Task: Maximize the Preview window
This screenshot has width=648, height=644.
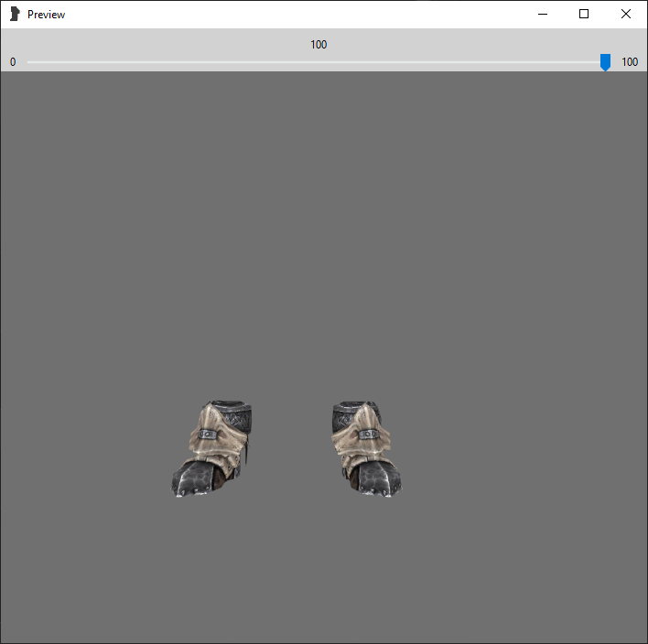Action: click(x=584, y=14)
